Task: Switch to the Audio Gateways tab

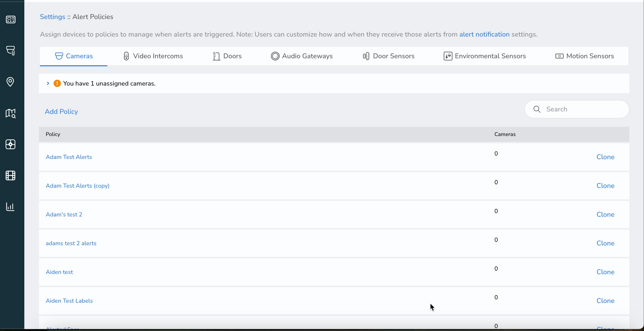Action: coord(302,56)
